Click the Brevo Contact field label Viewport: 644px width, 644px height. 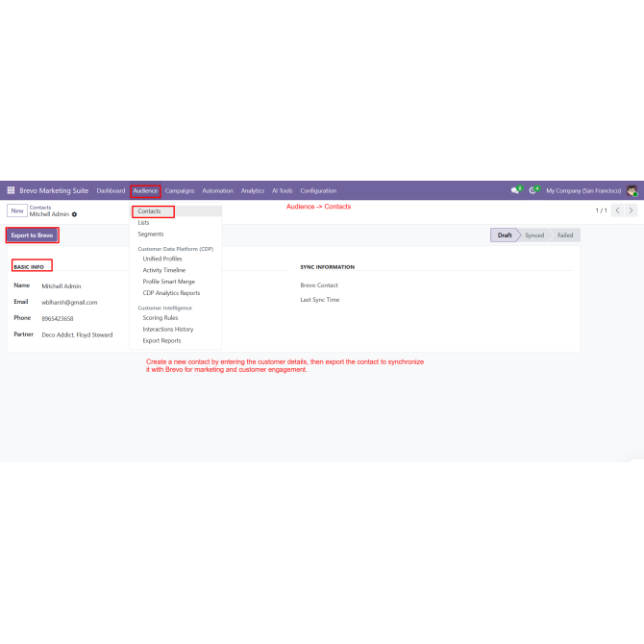coord(319,285)
